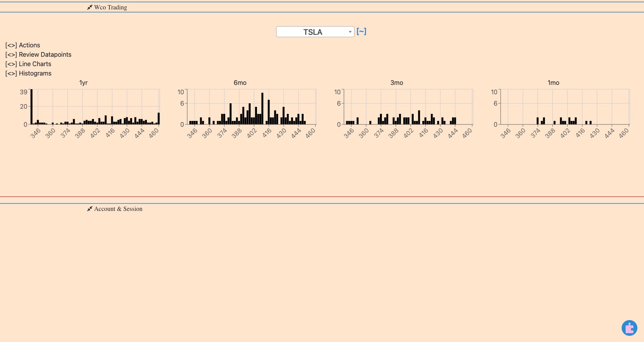The width and height of the screenshot is (644, 342).
Task: Click the [~] refresh link
Action: coord(362,31)
